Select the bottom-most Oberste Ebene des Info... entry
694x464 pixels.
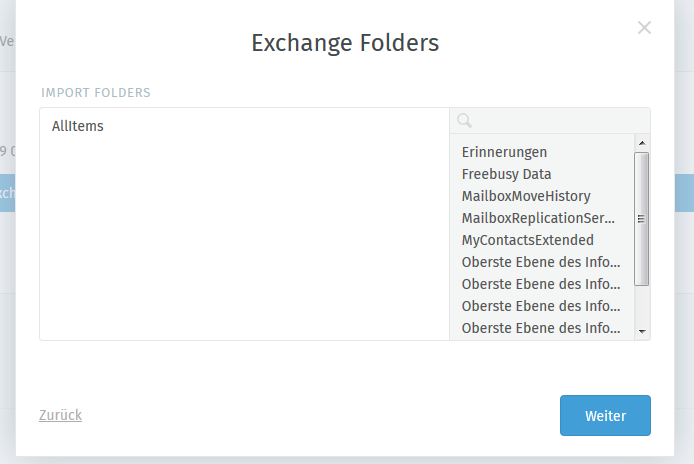[540, 328]
